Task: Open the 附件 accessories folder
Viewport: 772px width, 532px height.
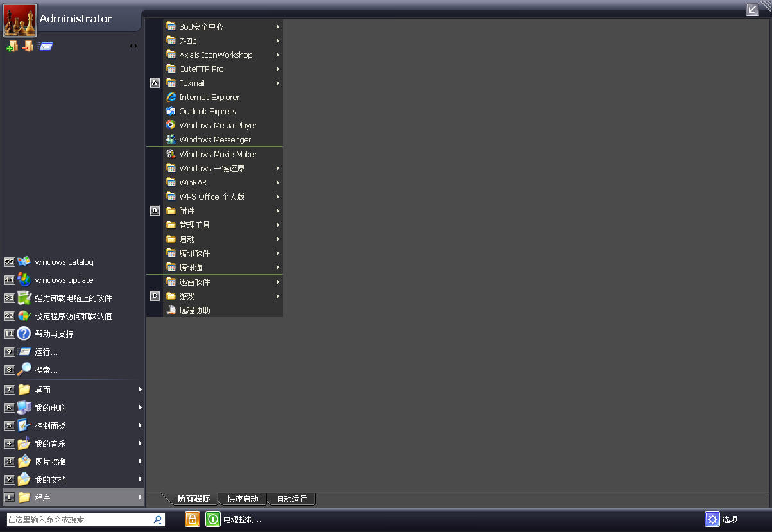Action: [223, 210]
